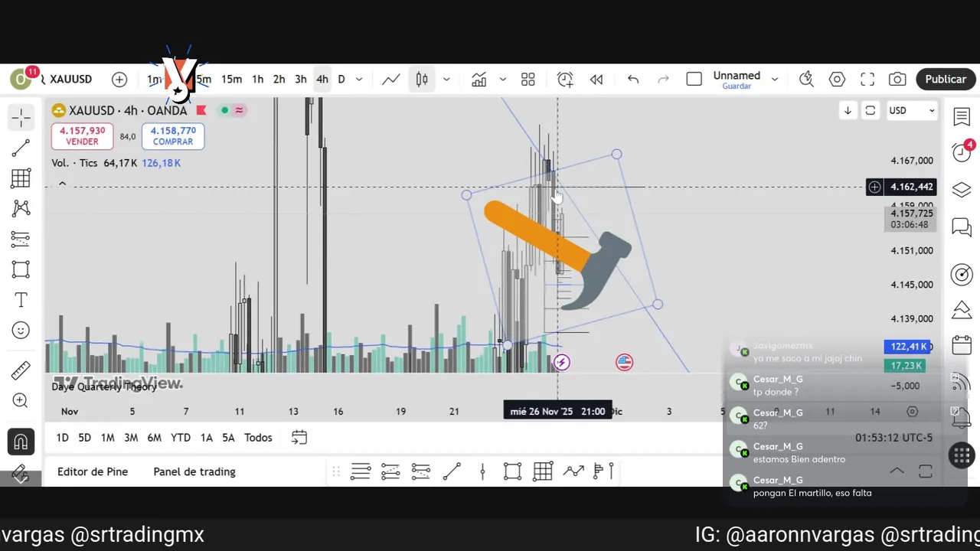980x551 pixels.
Task: Click the VENDER sell price button
Action: tap(82, 136)
